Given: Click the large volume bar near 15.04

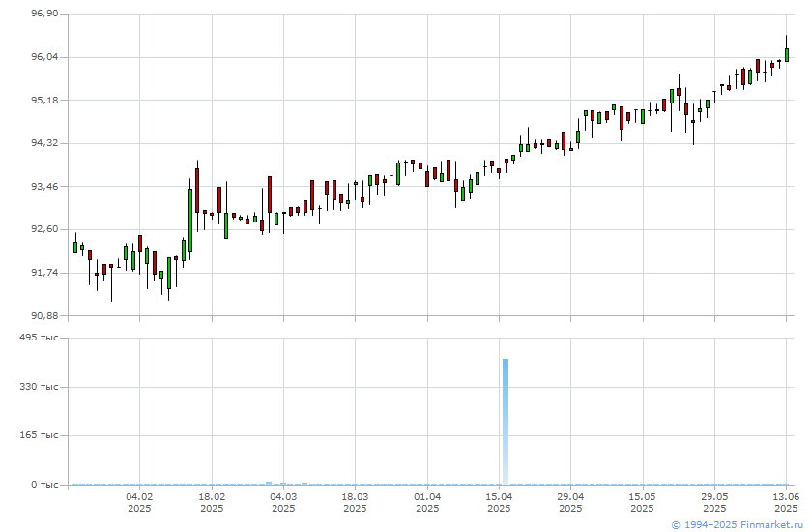Looking at the screenshot, I should pyautogui.click(x=506, y=422).
